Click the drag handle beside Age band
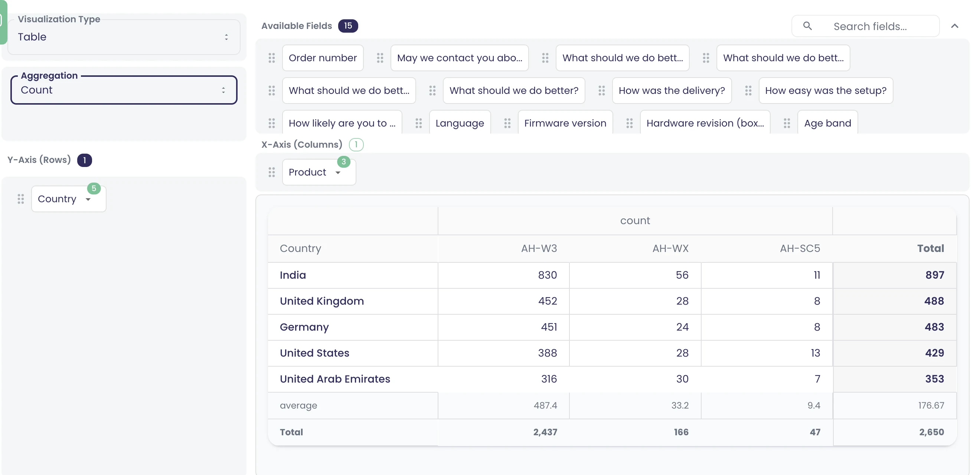 (787, 123)
